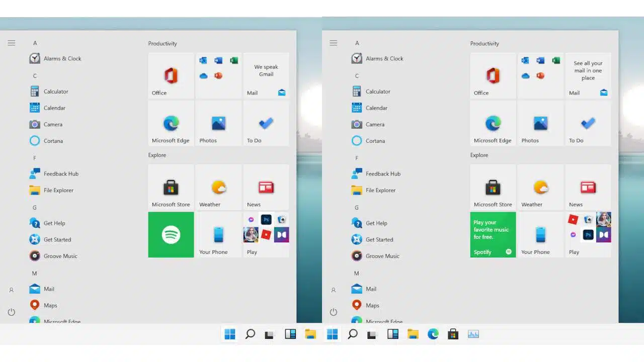
Task: Open the Spotify tile showing only the logo
Action: pyautogui.click(x=171, y=235)
